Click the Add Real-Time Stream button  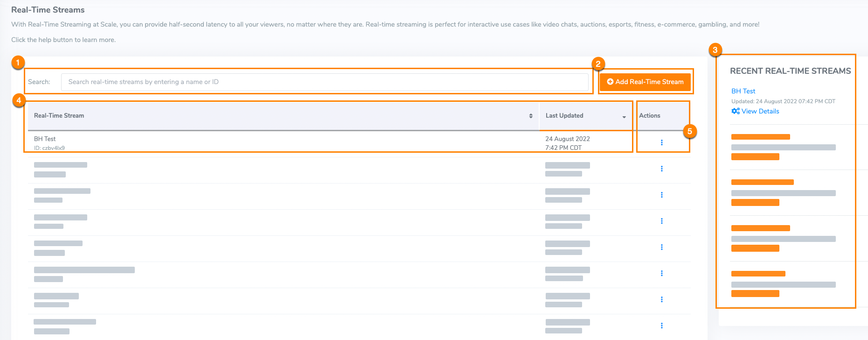(645, 82)
